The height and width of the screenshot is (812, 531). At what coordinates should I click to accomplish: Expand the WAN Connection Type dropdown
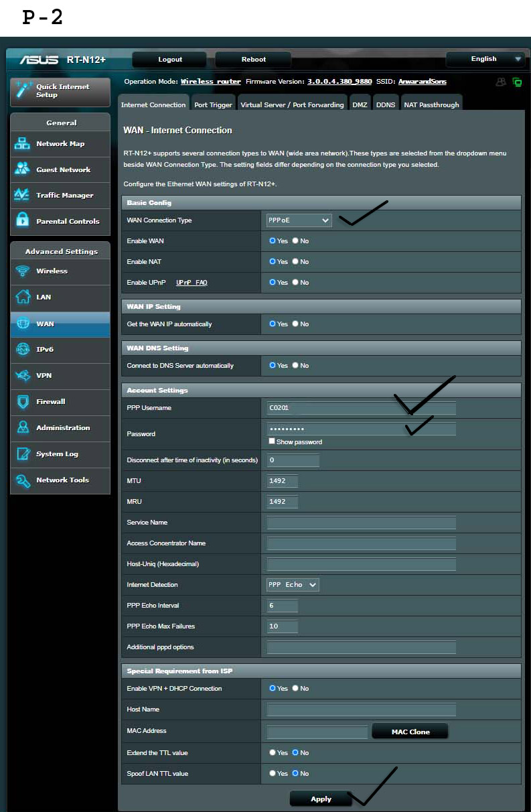point(299,220)
